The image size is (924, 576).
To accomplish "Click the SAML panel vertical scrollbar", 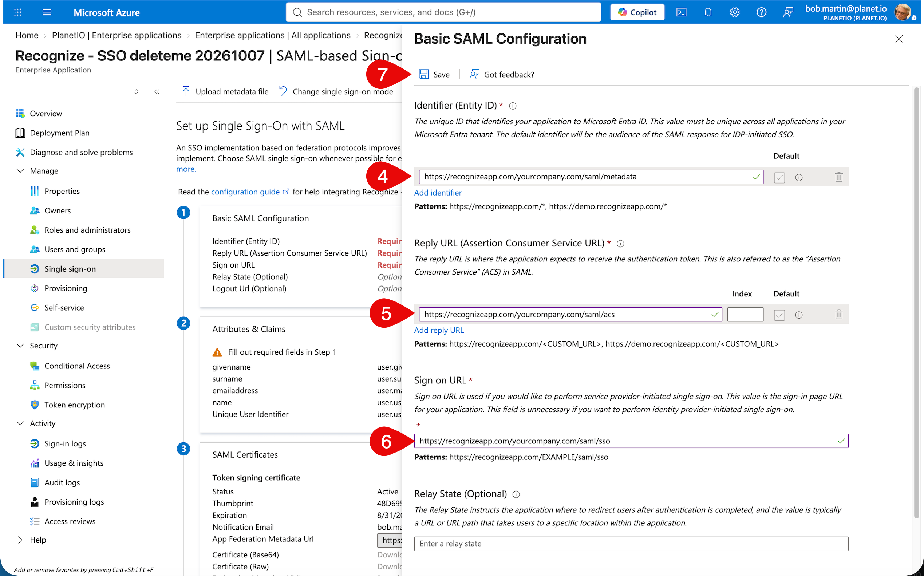I will tap(916, 303).
